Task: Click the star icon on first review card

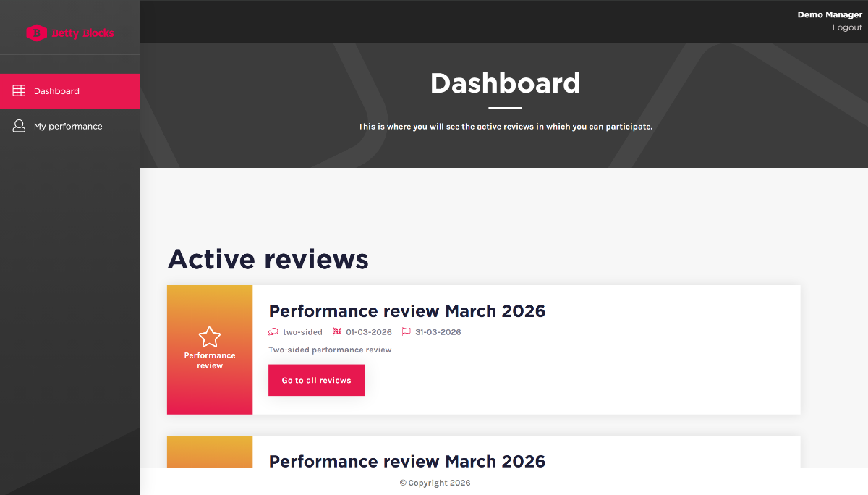Action: [210, 337]
